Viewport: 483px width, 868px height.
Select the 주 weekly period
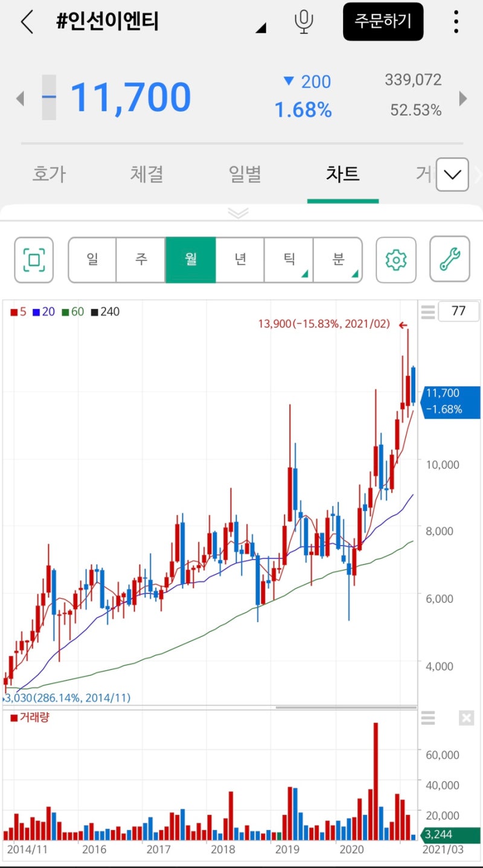coord(141,260)
